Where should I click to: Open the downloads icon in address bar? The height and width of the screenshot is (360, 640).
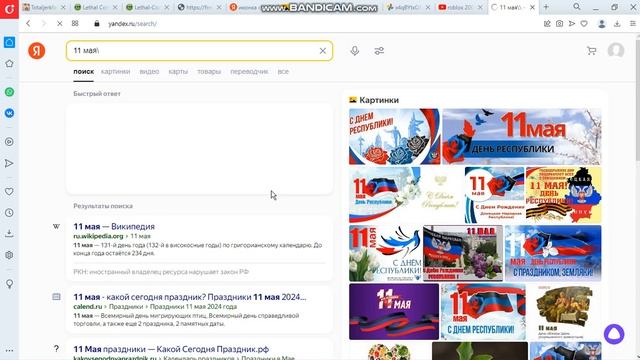[617, 24]
